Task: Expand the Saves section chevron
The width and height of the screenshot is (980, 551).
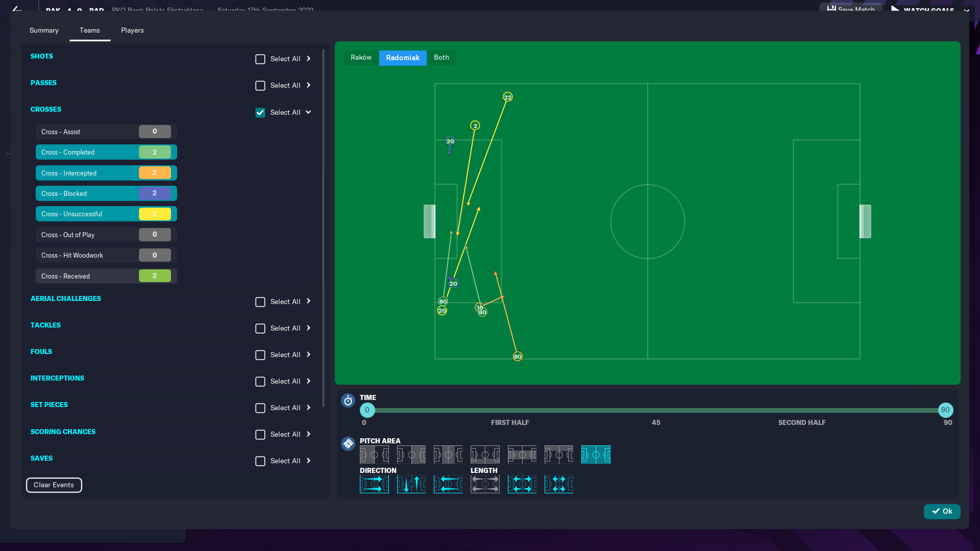Action: (x=308, y=461)
